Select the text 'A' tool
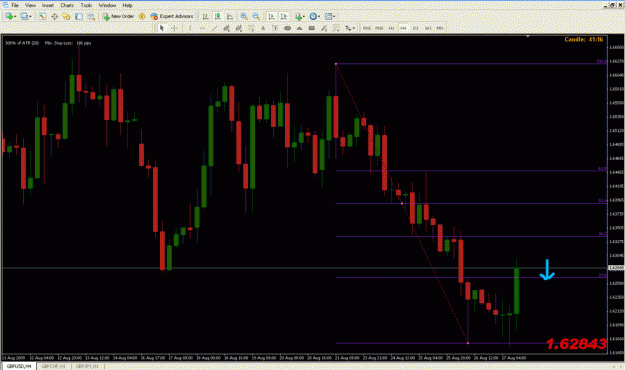 [x=263, y=28]
